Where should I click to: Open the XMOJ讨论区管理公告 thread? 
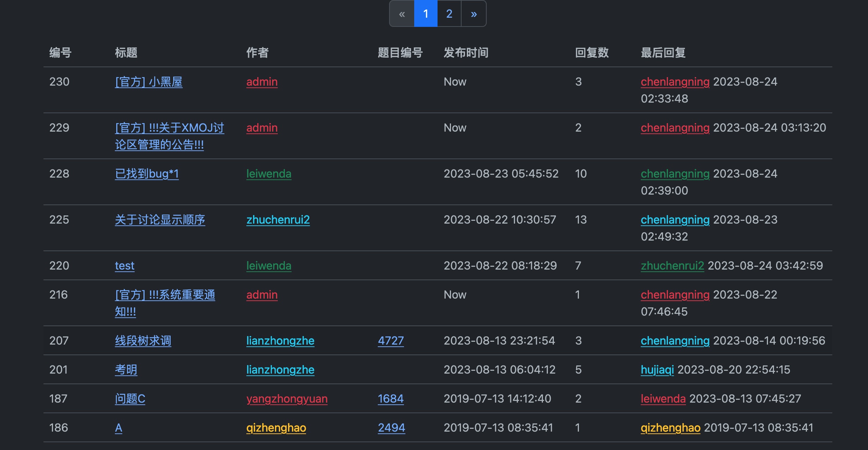coord(169,136)
